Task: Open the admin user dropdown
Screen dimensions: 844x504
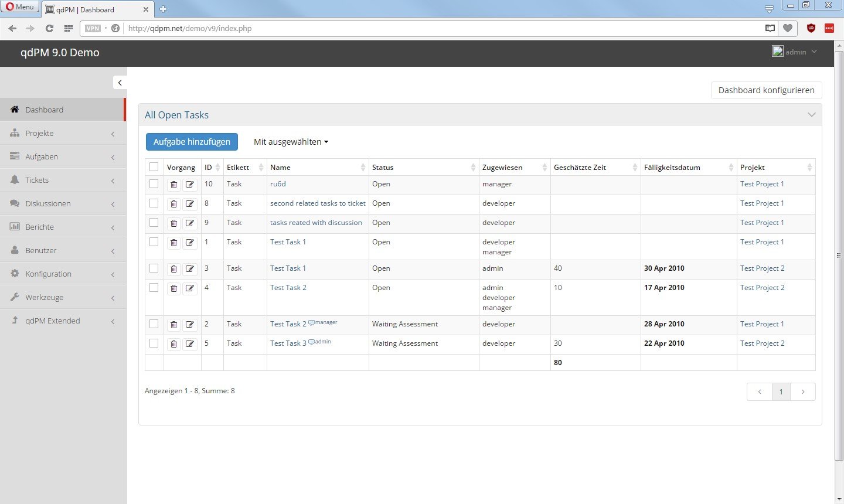Action: coord(795,52)
